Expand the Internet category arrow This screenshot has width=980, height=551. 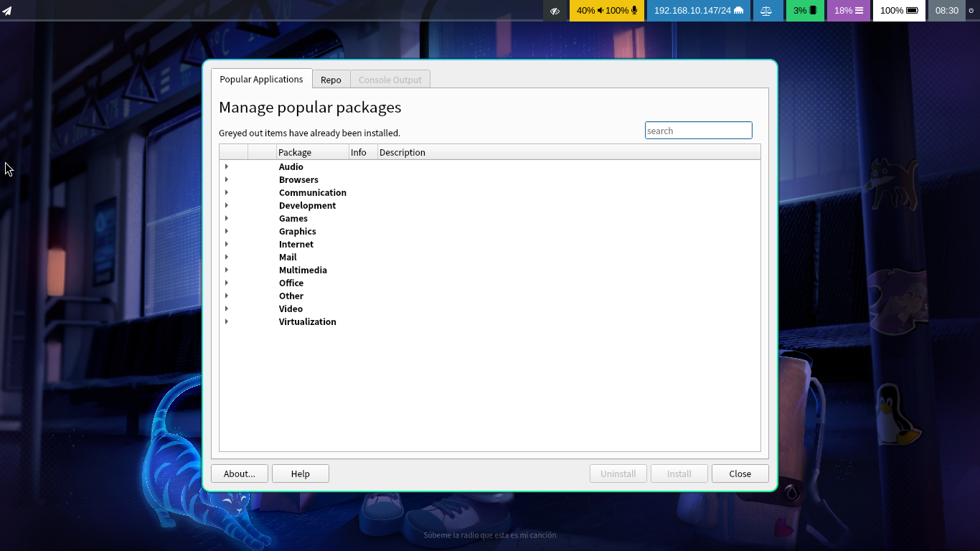click(x=227, y=244)
